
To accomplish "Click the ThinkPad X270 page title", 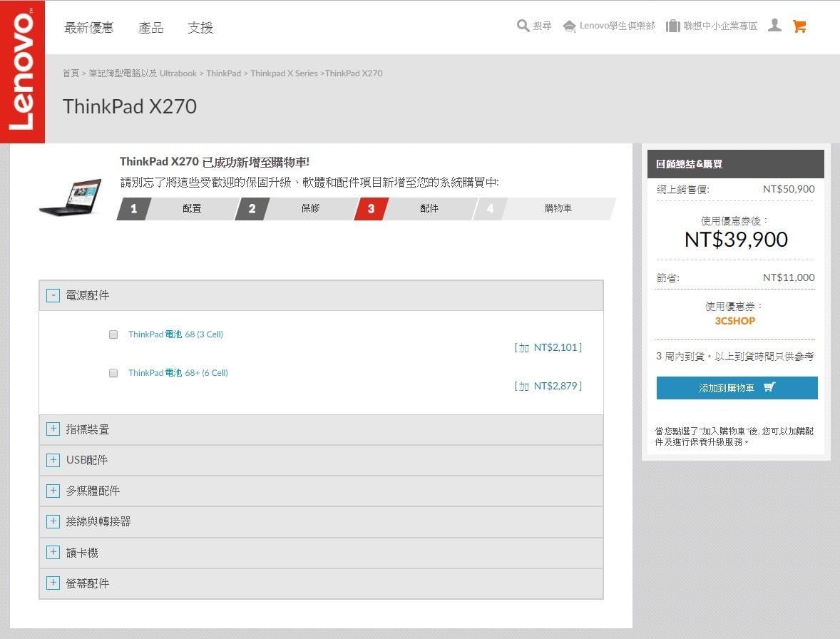I will tap(130, 106).
